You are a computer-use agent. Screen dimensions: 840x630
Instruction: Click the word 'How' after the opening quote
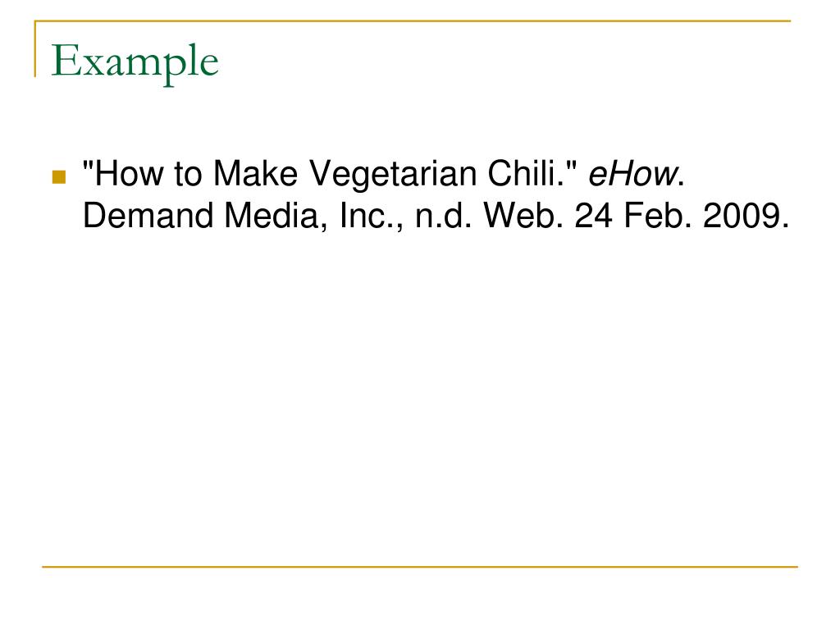pyautogui.click(x=129, y=174)
